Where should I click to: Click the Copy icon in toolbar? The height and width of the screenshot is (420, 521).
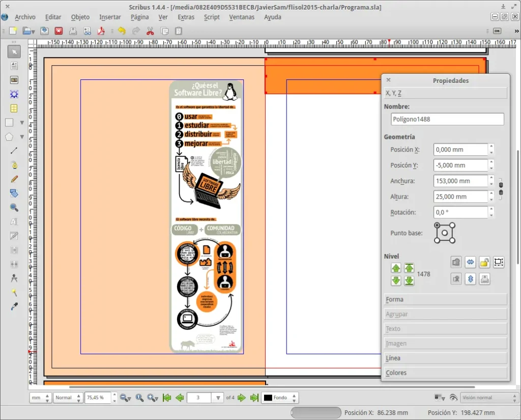(164, 31)
